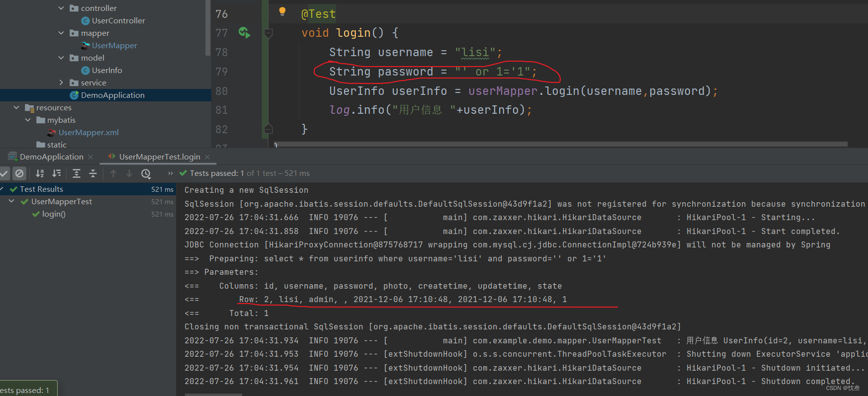Screen dimensions: 868x396
Task: Click the editor horizontal scrollbar
Action: point(560,144)
